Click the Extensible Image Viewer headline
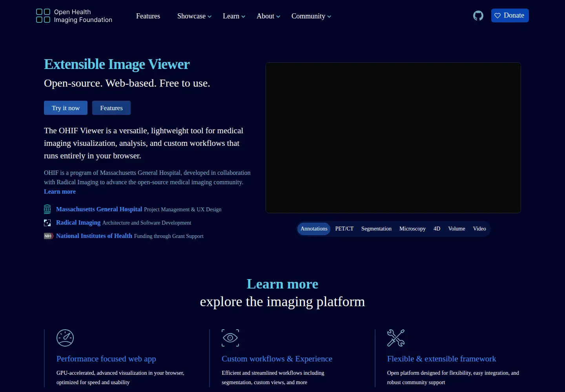 [x=117, y=64]
